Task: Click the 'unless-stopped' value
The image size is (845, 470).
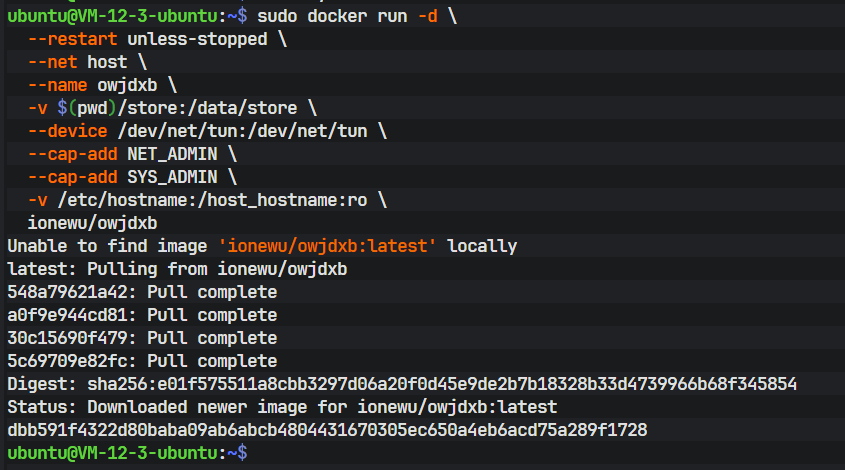Action: [197, 40]
